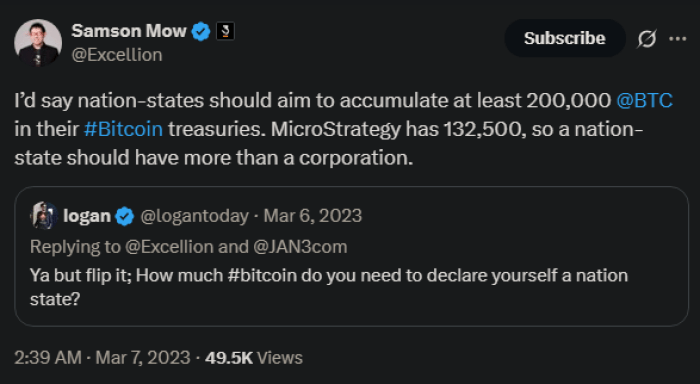Click the 2:39 AM · Mar 7, 2023 timestamp
Screen dimensions: 700x384
pyautogui.click(x=102, y=358)
